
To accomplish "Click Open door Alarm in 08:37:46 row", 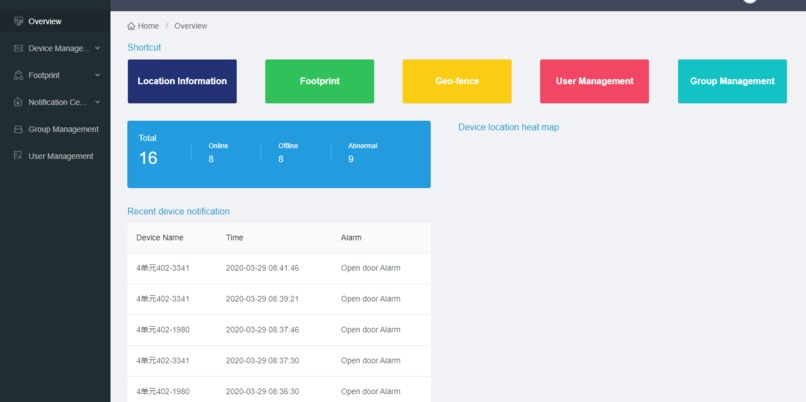I will (x=370, y=330).
